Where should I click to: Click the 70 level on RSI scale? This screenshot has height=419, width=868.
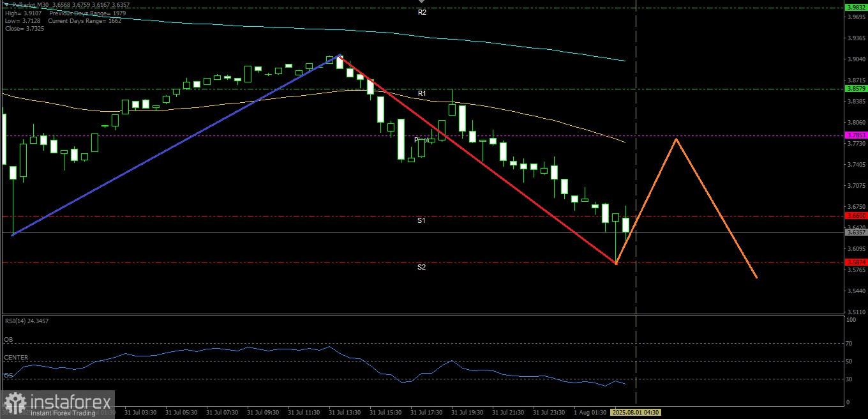849,344
